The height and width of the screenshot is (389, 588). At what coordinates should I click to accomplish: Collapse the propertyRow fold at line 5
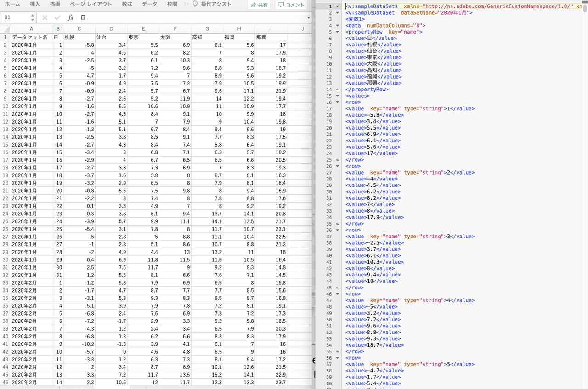(338, 32)
